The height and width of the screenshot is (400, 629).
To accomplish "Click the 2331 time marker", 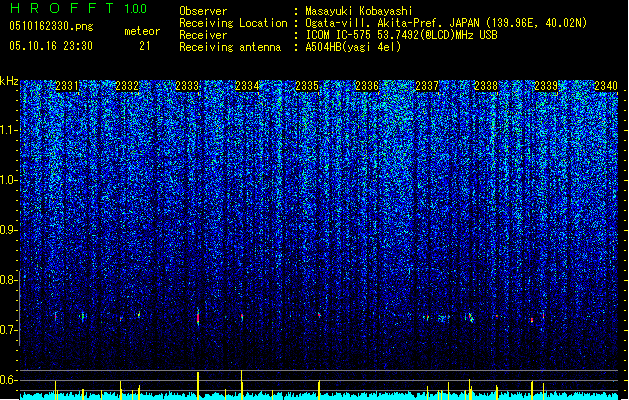I will tap(67, 86).
